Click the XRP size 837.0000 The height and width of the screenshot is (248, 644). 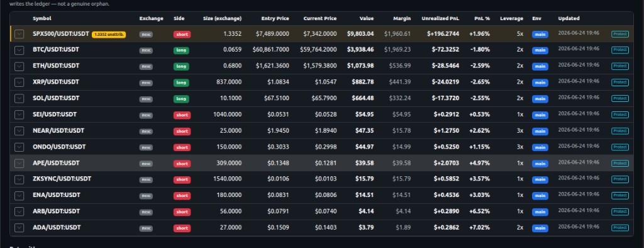coord(229,82)
